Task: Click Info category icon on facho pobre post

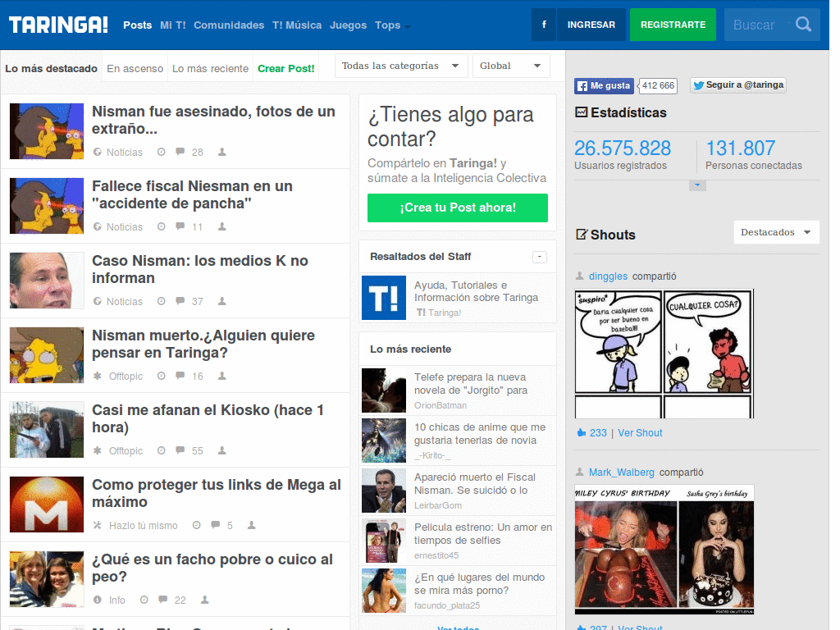Action: point(97,600)
